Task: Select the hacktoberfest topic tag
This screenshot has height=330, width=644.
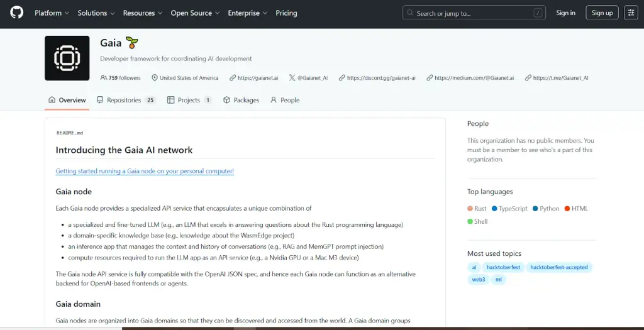Action: coord(503,267)
